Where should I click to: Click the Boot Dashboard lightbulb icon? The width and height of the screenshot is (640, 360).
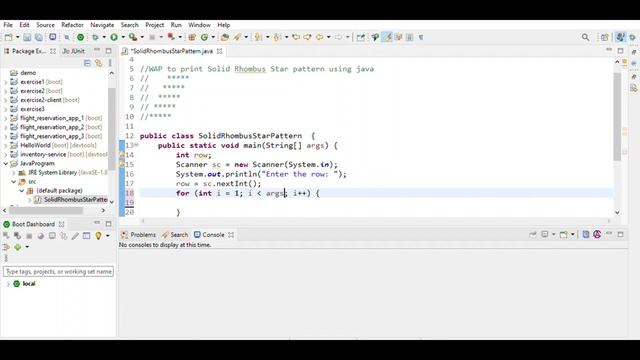98,236
